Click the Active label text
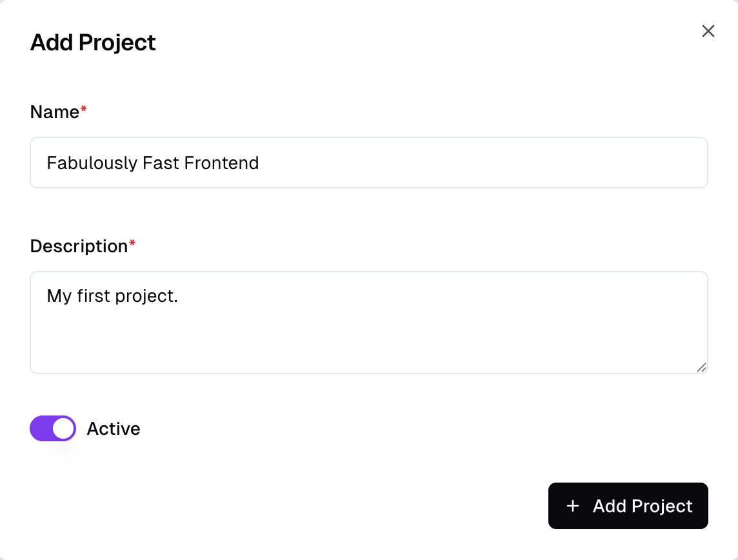 (x=114, y=428)
